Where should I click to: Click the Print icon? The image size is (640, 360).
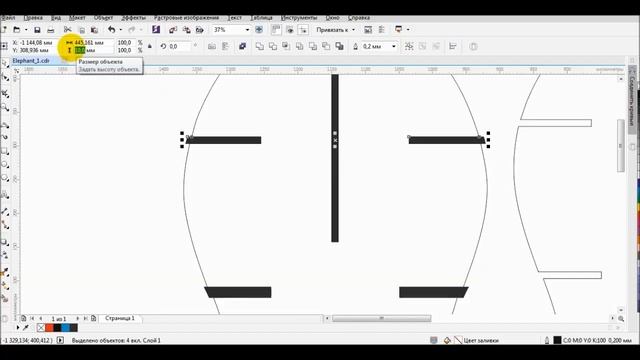click(51, 30)
